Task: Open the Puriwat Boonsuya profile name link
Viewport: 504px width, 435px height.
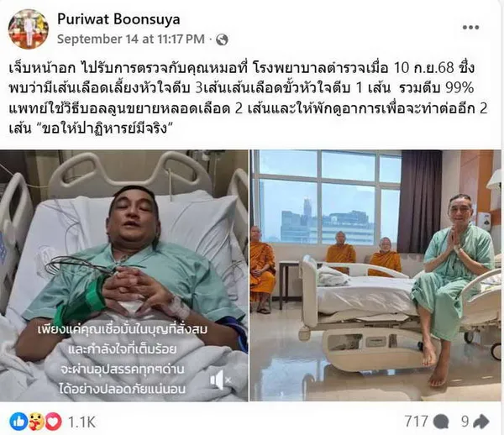Action: 118,19
